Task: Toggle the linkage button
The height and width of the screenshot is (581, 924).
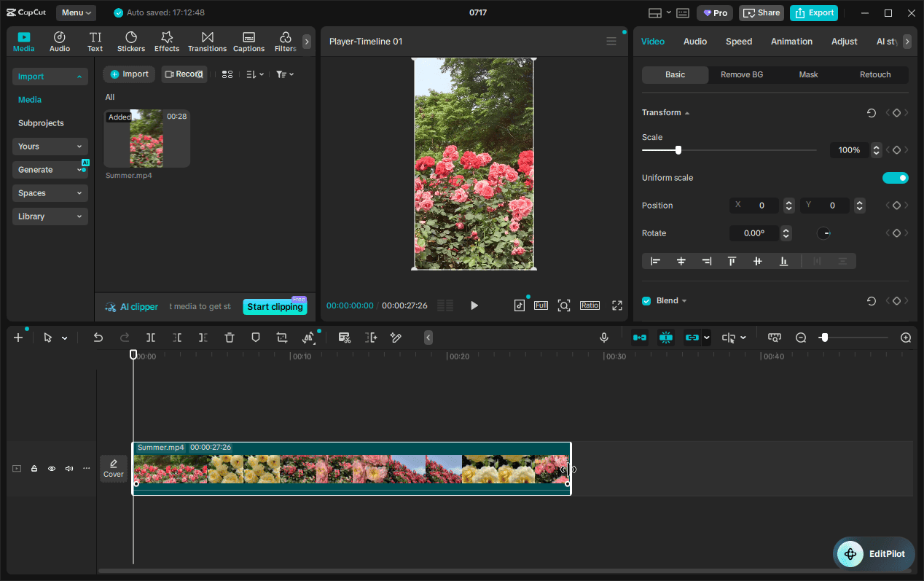Action: coord(692,338)
